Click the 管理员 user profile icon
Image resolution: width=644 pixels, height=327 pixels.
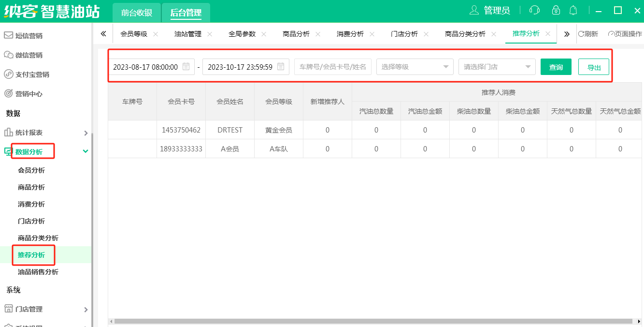[x=474, y=10]
